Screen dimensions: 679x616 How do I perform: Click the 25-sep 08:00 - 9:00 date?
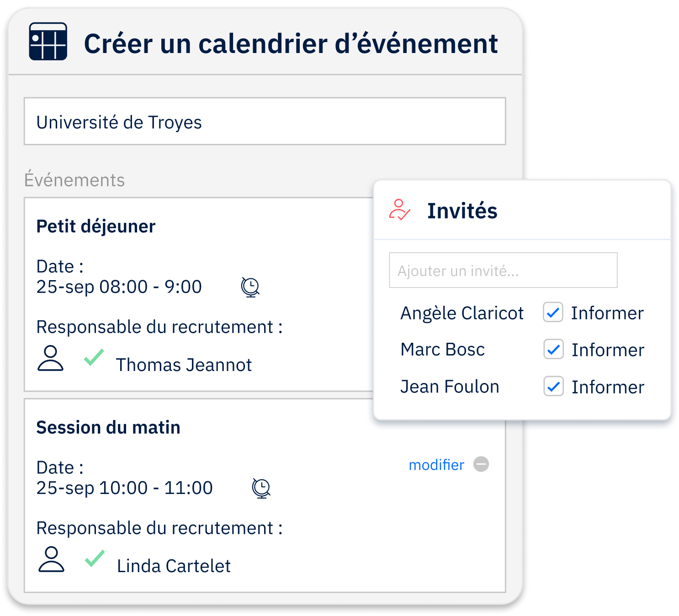119,287
